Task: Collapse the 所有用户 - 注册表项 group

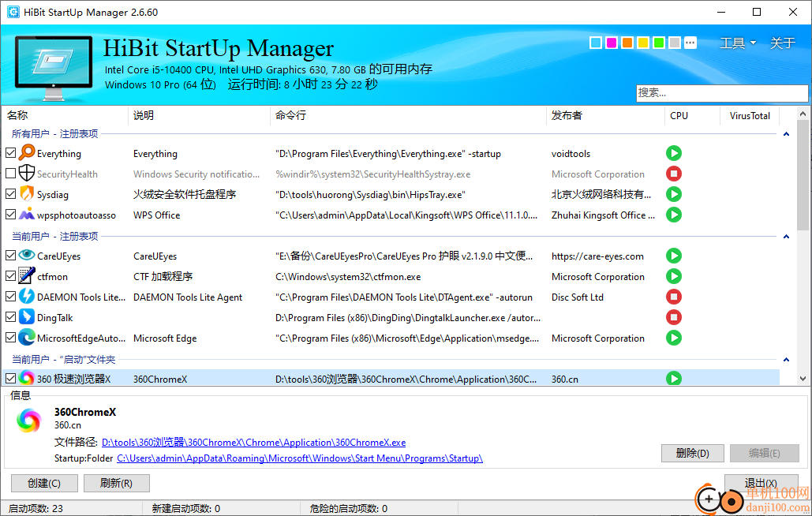Action: 786,134
